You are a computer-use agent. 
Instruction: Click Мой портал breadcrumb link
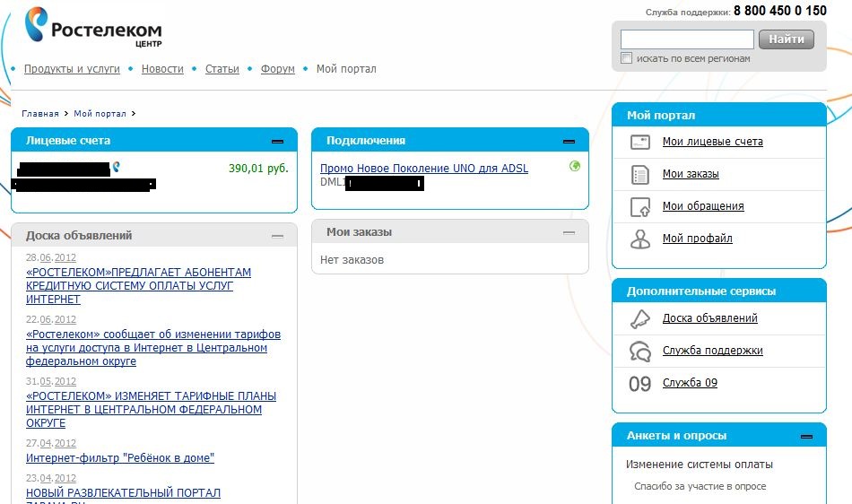click(x=100, y=114)
